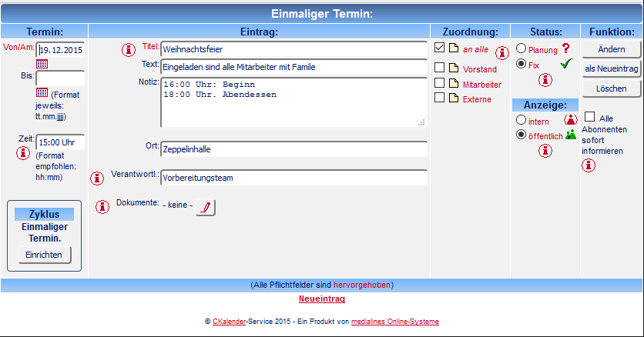644x337 pixels.
Task: Click the info icon under the Zeit label
Action: click(23, 153)
